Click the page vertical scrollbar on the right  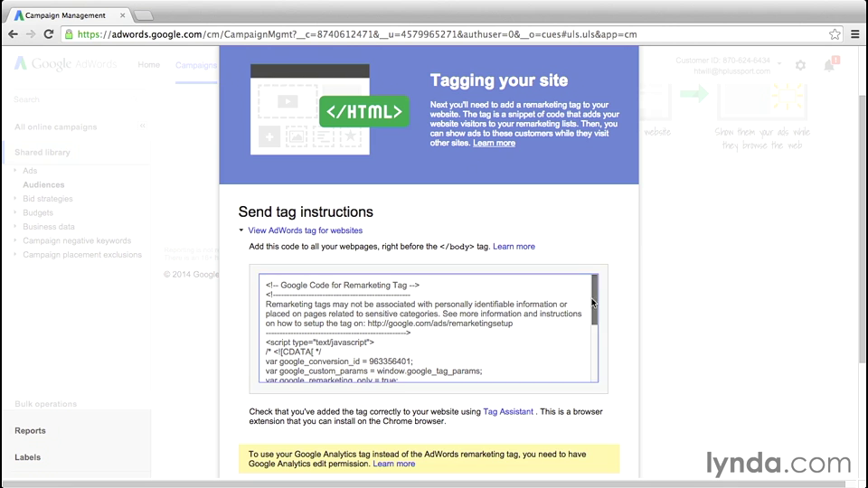[863, 227]
